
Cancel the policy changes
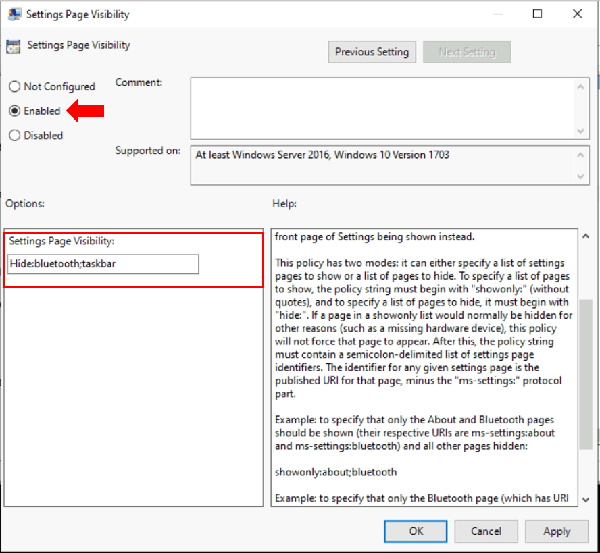click(485, 531)
